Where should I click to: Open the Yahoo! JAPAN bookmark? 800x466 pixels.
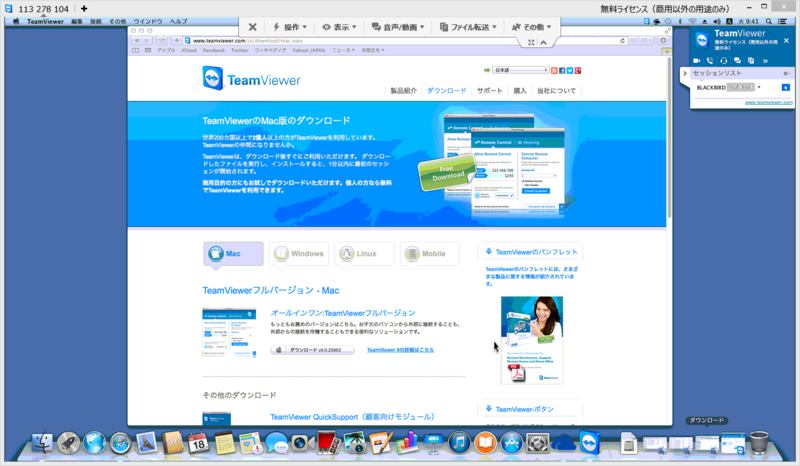pyautogui.click(x=309, y=50)
